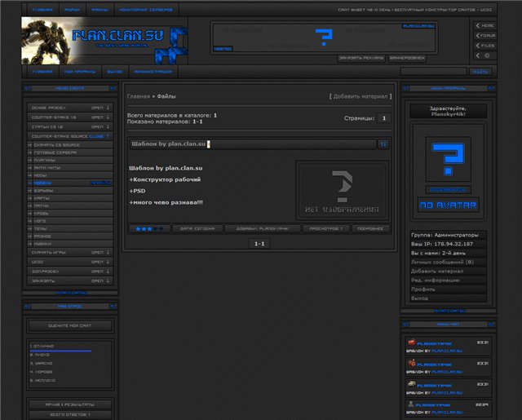Screen dimensions: 522x420
Task: Click the 1-1 pagination box
Action: (x=259, y=244)
